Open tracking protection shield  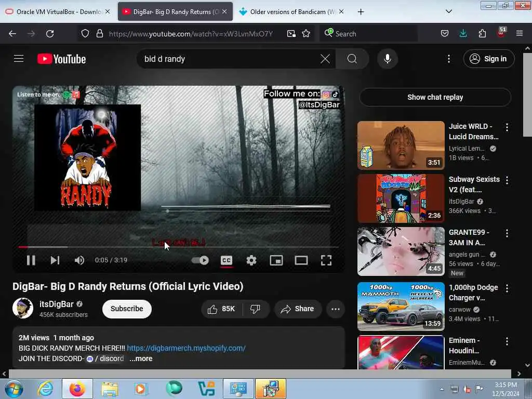click(85, 34)
